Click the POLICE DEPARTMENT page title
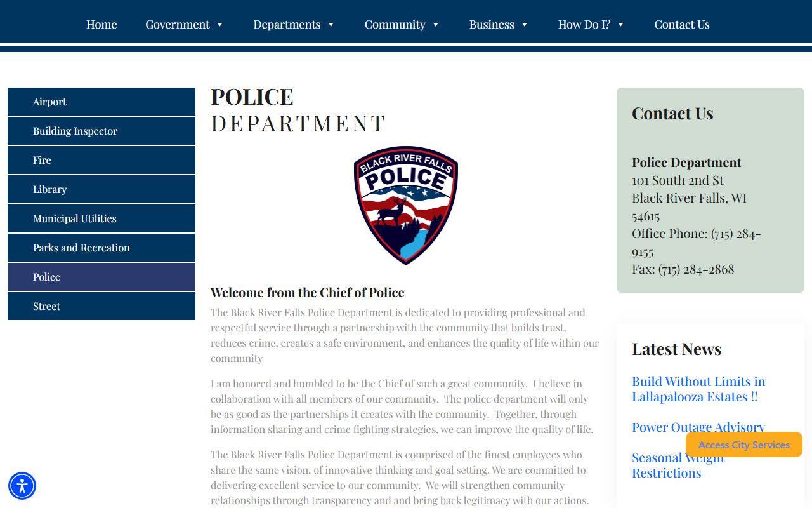The width and height of the screenshot is (812, 508). tap(298, 110)
